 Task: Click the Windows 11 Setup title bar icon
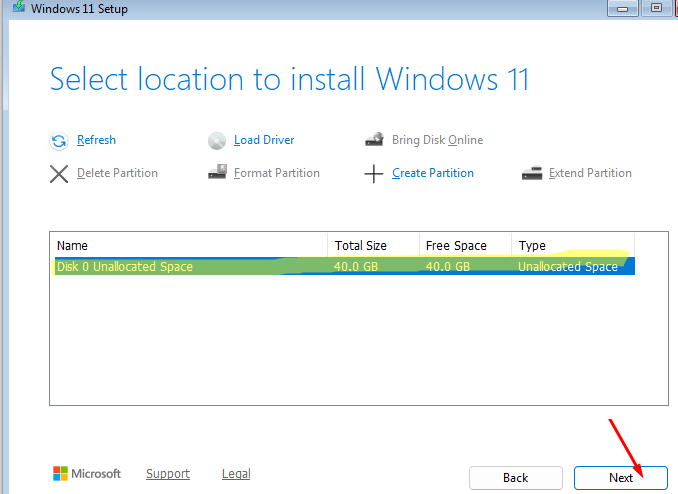click(x=19, y=6)
